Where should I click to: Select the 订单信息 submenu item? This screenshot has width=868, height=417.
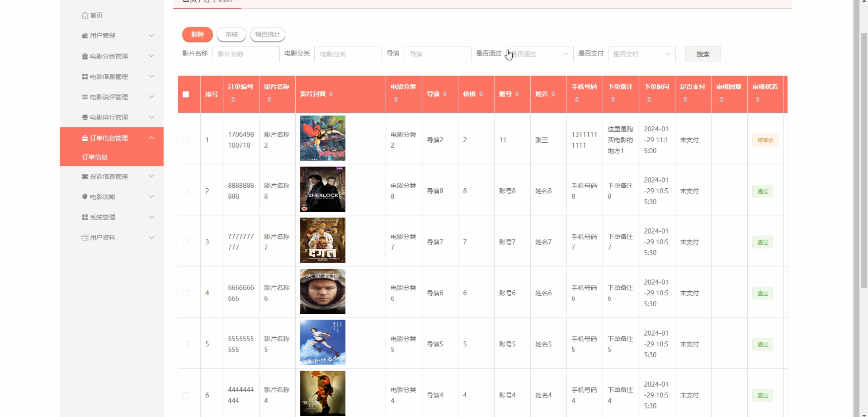coord(95,157)
